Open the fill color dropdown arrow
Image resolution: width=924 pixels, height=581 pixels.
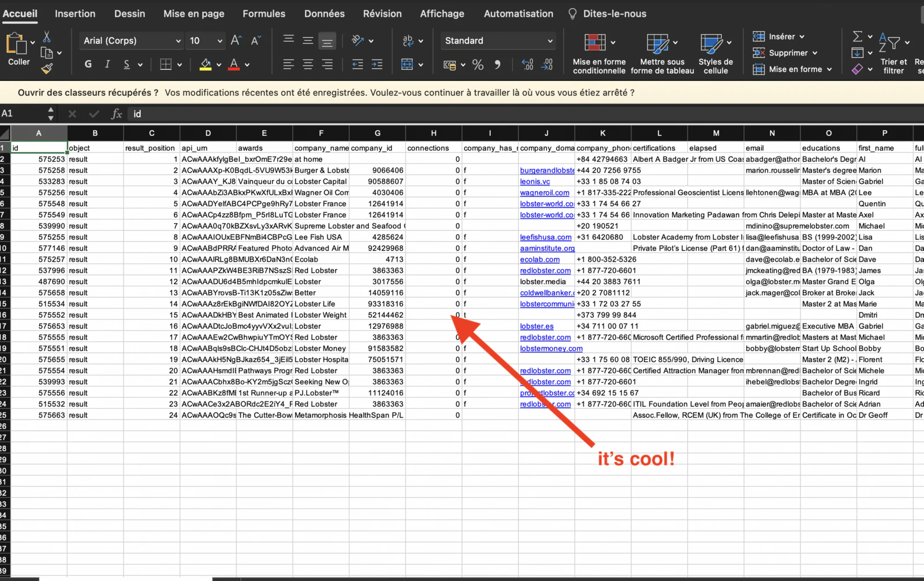pyautogui.click(x=219, y=65)
